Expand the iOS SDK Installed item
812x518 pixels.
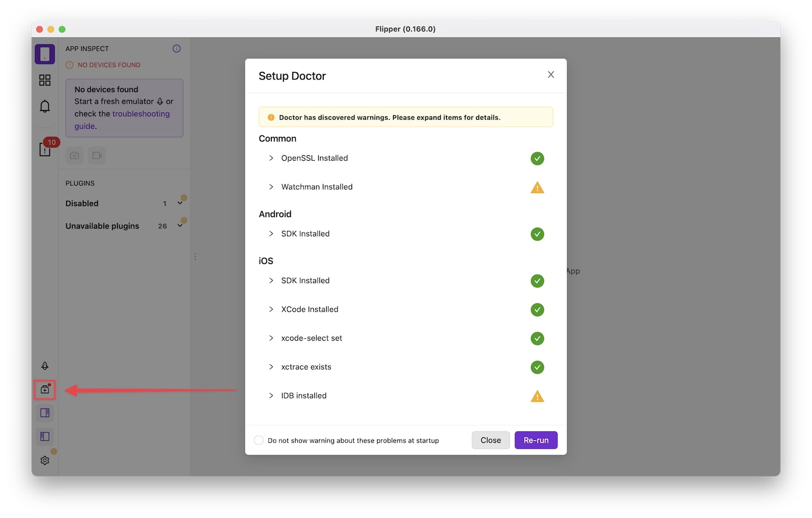point(271,280)
